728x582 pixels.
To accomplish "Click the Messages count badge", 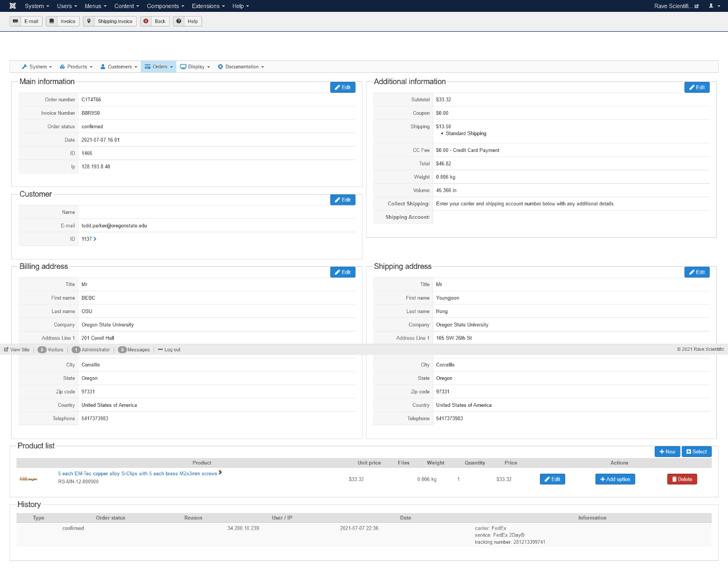I will pos(122,350).
